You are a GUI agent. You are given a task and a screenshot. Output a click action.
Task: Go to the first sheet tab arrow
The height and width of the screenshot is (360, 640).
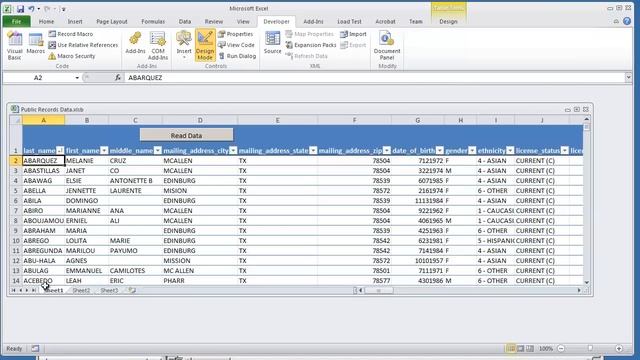tap(13, 290)
